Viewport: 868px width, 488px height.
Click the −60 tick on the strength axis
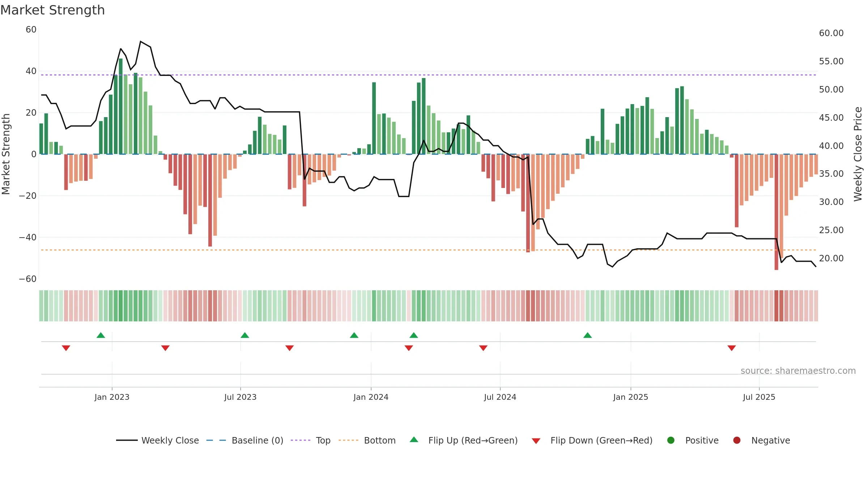pos(28,279)
